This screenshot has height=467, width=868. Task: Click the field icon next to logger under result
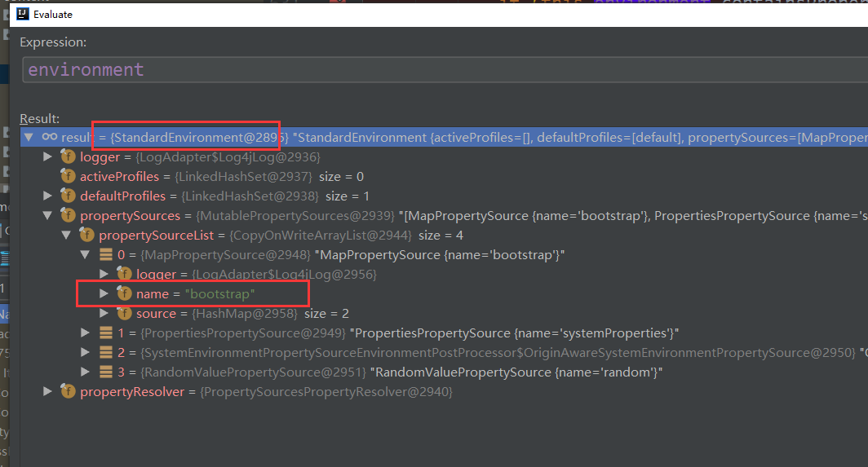pyautogui.click(x=68, y=157)
